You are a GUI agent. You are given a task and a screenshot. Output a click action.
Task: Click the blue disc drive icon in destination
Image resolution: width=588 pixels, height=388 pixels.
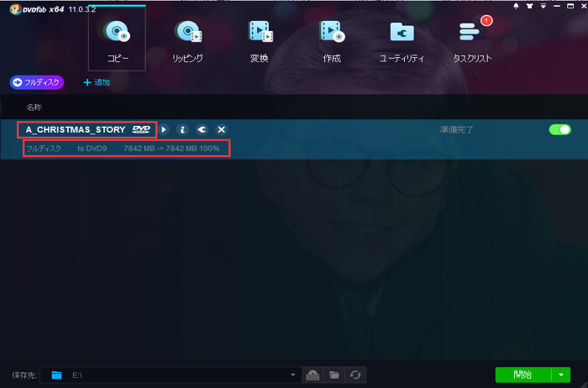coord(56,375)
